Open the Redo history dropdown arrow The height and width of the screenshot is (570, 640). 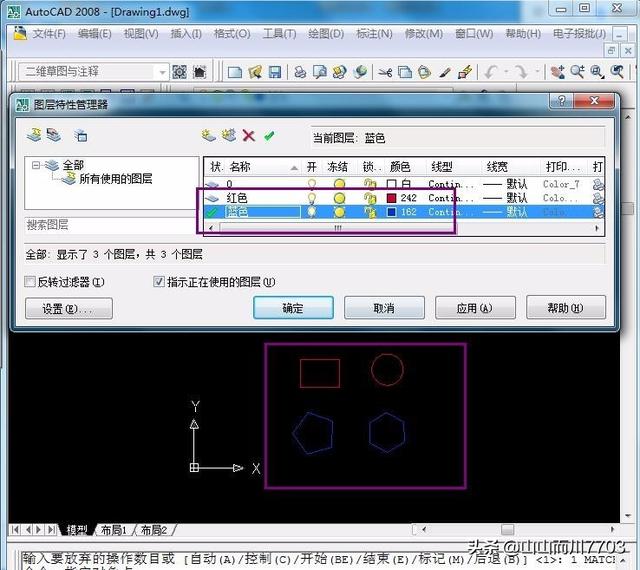tap(537, 72)
